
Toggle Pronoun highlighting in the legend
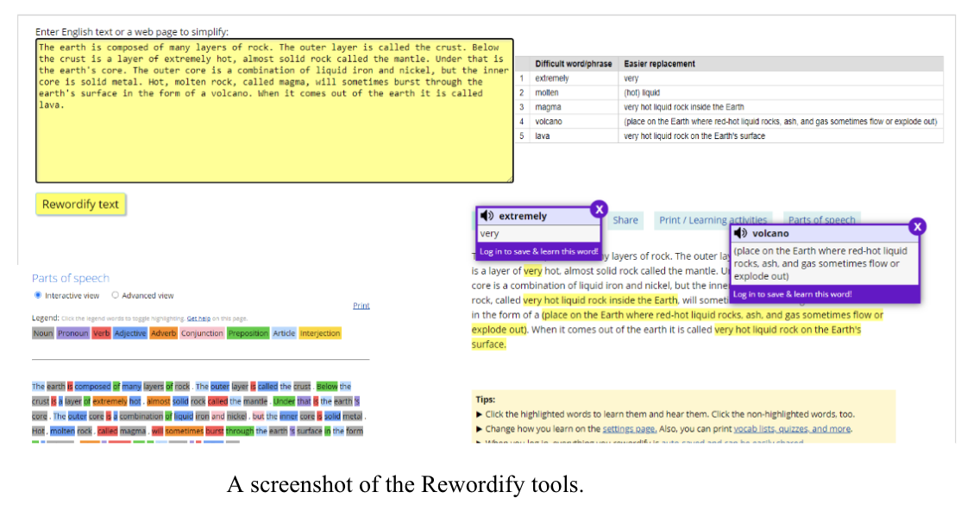(x=73, y=333)
